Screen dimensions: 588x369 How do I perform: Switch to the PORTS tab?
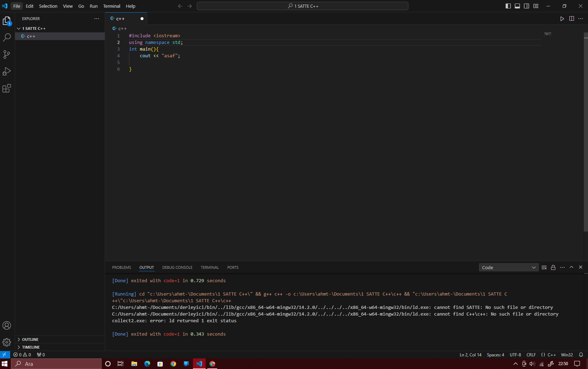click(233, 267)
